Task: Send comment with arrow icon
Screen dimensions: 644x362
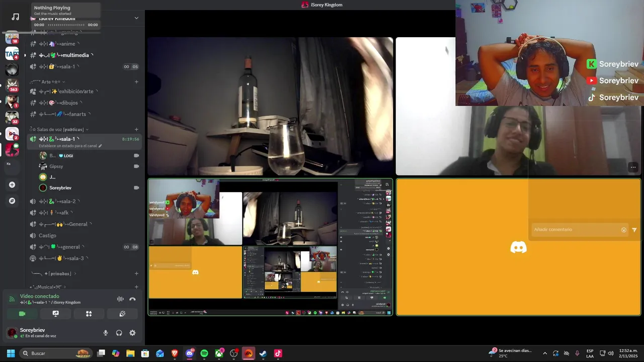Action: 634,230
